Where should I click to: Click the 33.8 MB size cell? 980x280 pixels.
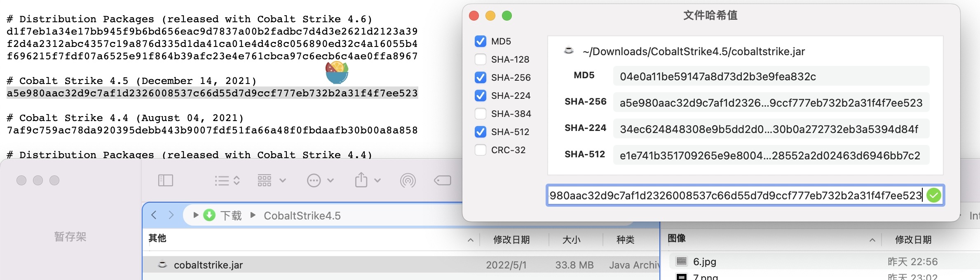(574, 265)
